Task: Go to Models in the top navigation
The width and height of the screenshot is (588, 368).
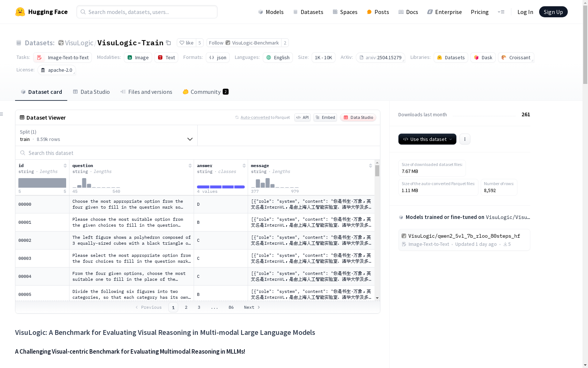Action: click(270, 12)
